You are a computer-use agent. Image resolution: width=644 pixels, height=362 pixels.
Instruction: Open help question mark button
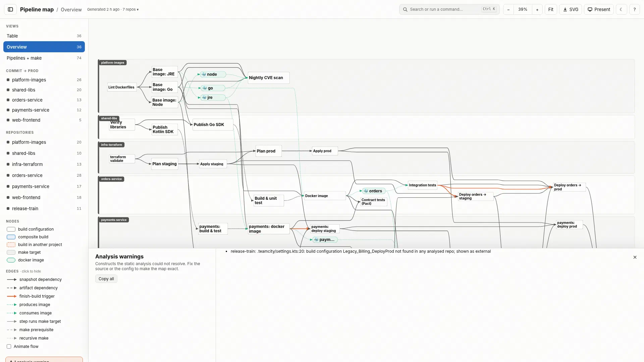[635, 9]
